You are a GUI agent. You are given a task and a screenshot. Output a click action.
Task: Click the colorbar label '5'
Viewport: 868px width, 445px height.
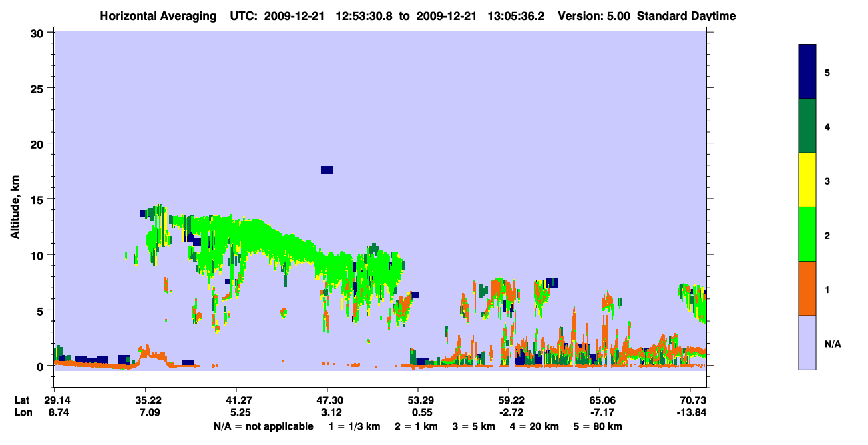click(827, 72)
